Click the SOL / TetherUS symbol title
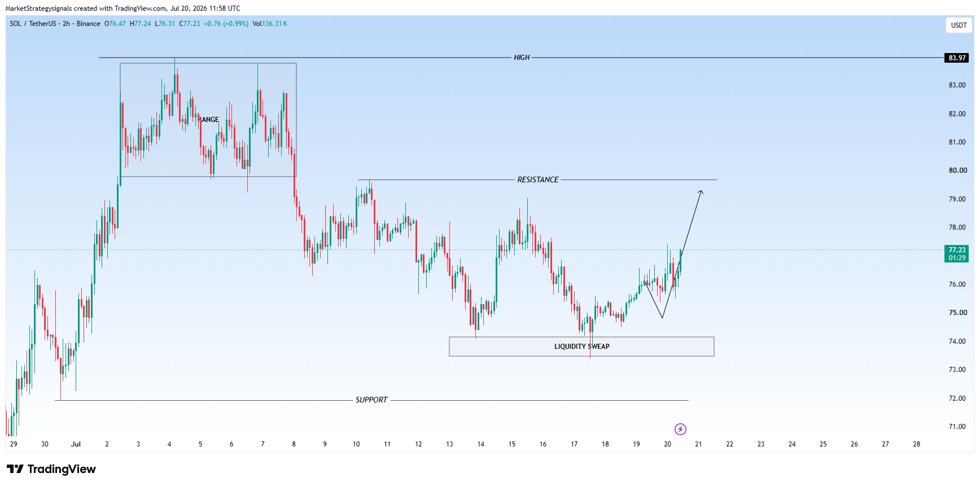Image resolution: width=980 pixels, height=486 pixels. pyautogui.click(x=33, y=24)
